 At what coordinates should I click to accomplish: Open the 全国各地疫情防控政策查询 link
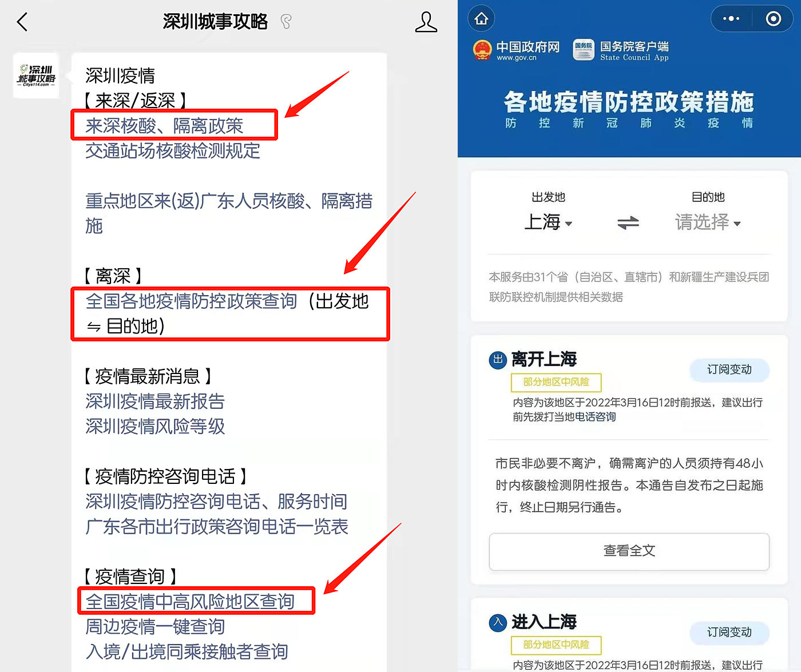point(227,313)
